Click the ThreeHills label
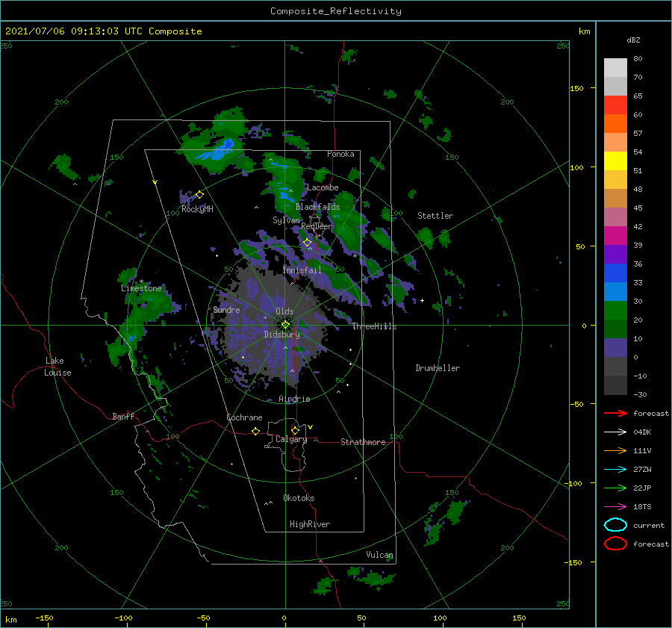The width and height of the screenshot is (672, 628). click(374, 326)
